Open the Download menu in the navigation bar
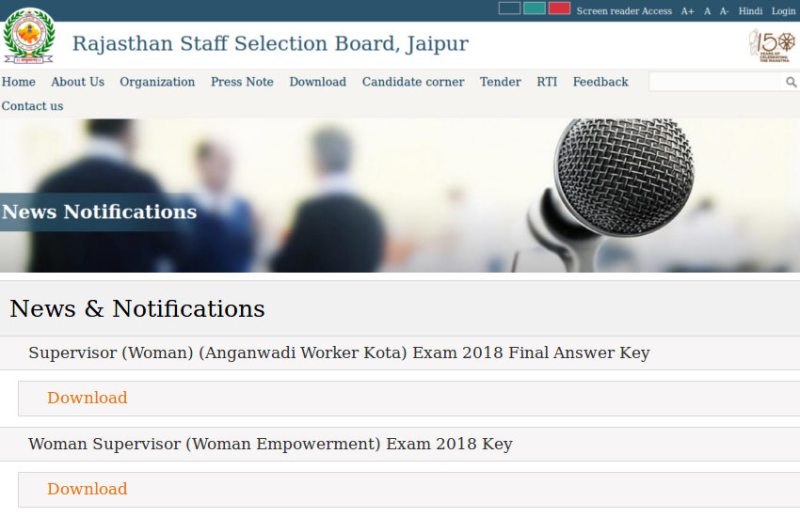Image resolution: width=800 pixels, height=517 pixels. point(317,82)
